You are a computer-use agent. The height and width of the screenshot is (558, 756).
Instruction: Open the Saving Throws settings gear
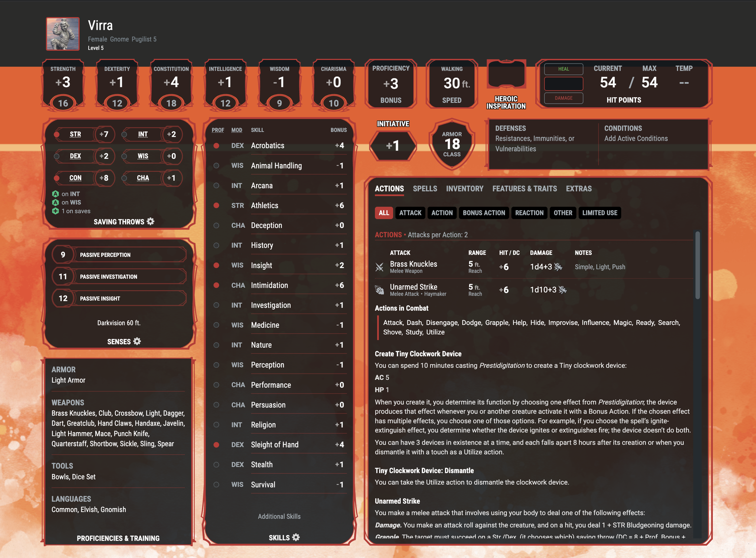(151, 222)
